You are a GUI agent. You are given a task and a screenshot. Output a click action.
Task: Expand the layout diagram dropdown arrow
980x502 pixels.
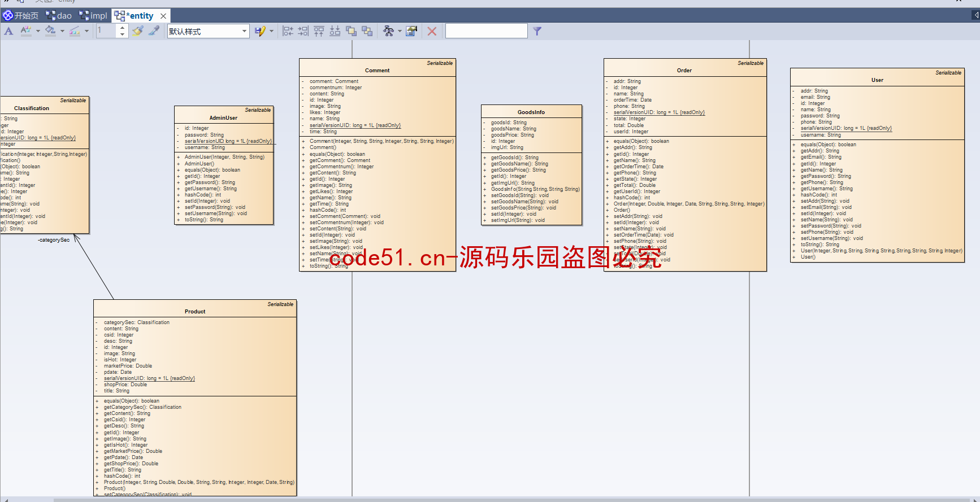(x=400, y=31)
